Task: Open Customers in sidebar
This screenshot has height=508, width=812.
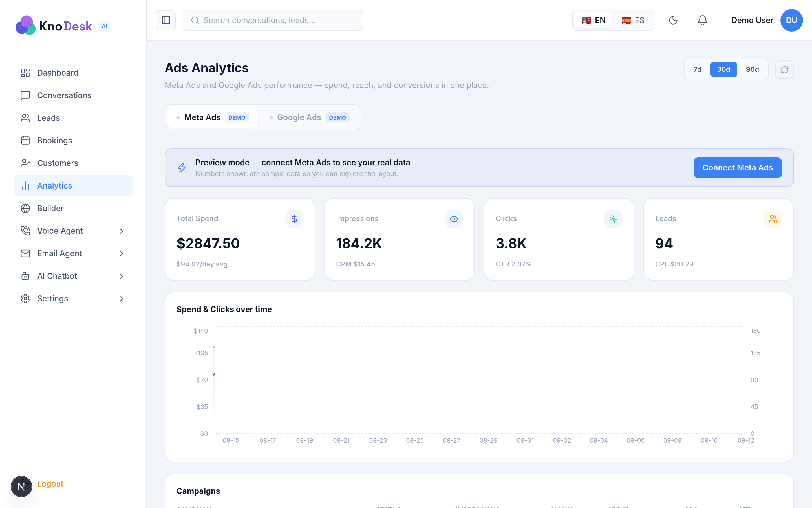Action: pyautogui.click(x=73, y=163)
